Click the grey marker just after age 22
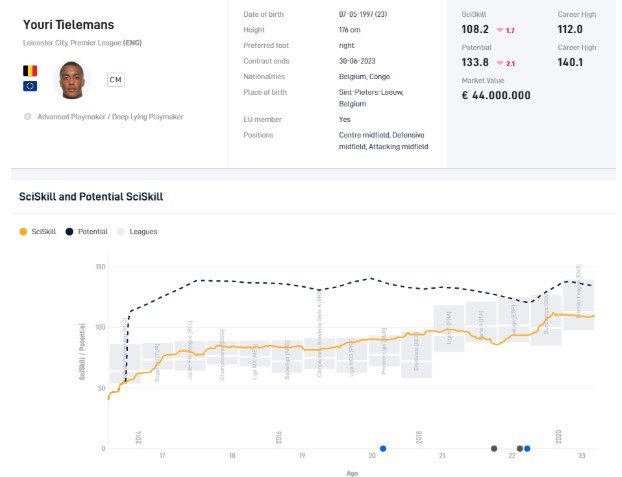 pos(520,448)
